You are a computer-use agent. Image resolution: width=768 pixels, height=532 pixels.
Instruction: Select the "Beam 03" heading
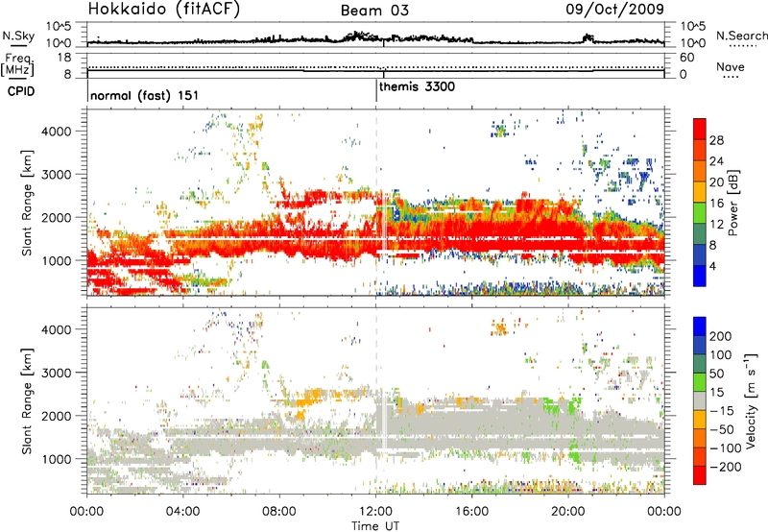tap(374, 11)
